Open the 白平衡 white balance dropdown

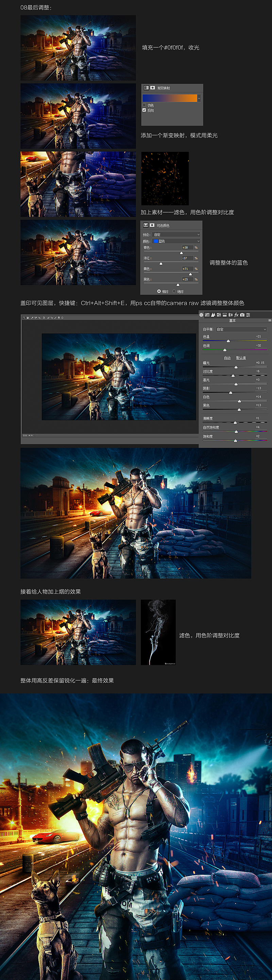(x=241, y=329)
